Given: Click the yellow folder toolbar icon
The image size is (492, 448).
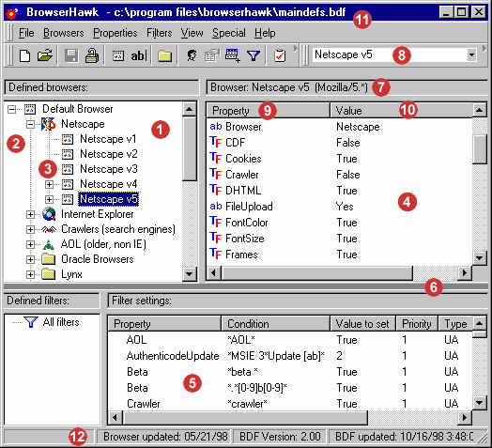Looking at the screenshot, I should [x=164, y=55].
